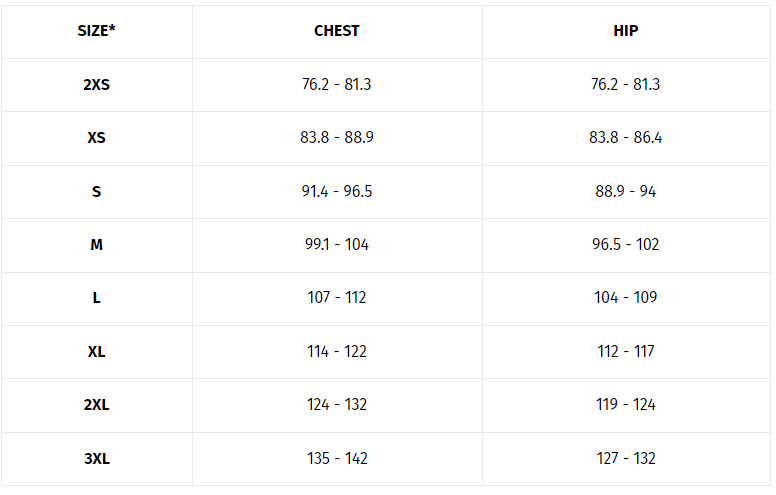Select the S size row label
The image size is (776, 495).
coord(96,191)
